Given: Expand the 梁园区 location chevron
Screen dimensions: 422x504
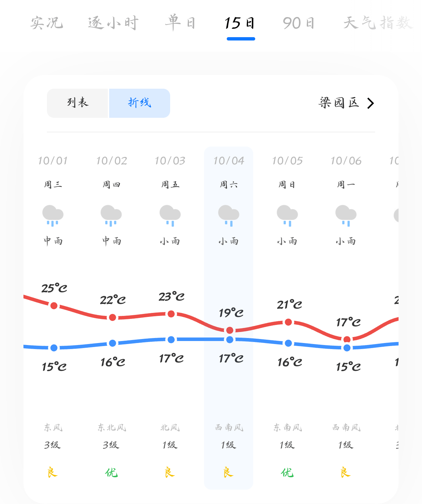Looking at the screenshot, I should pyautogui.click(x=370, y=103).
